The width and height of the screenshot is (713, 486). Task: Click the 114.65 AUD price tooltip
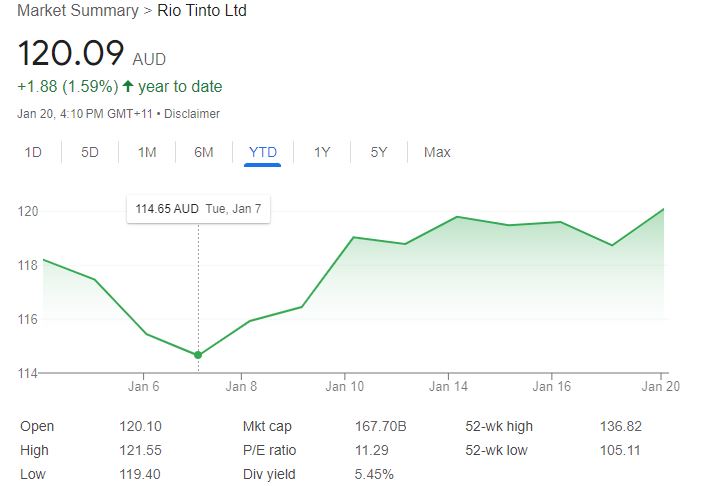(x=198, y=209)
